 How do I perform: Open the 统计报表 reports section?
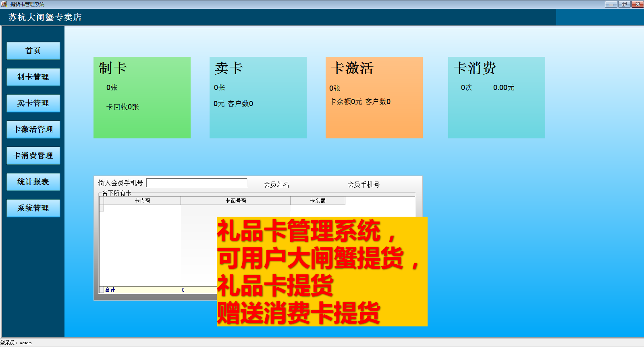tap(33, 182)
